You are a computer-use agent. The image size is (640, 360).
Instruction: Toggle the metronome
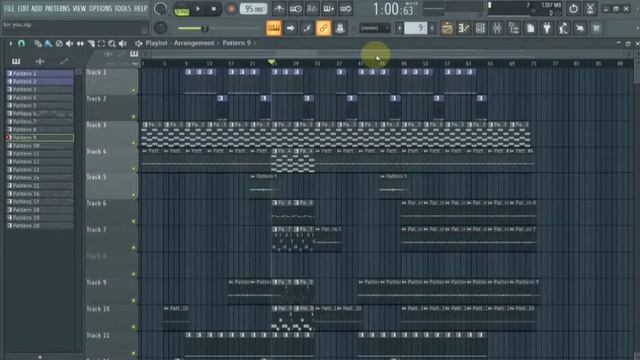click(279, 9)
